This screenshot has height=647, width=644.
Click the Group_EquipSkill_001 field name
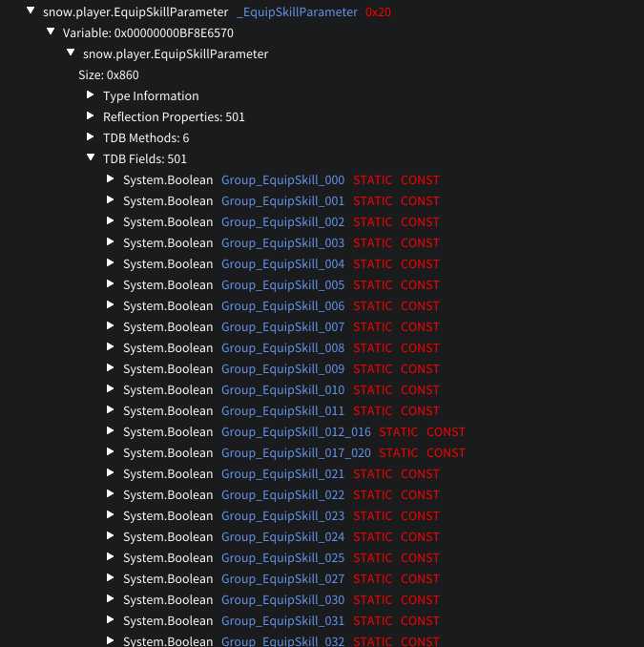(x=282, y=201)
